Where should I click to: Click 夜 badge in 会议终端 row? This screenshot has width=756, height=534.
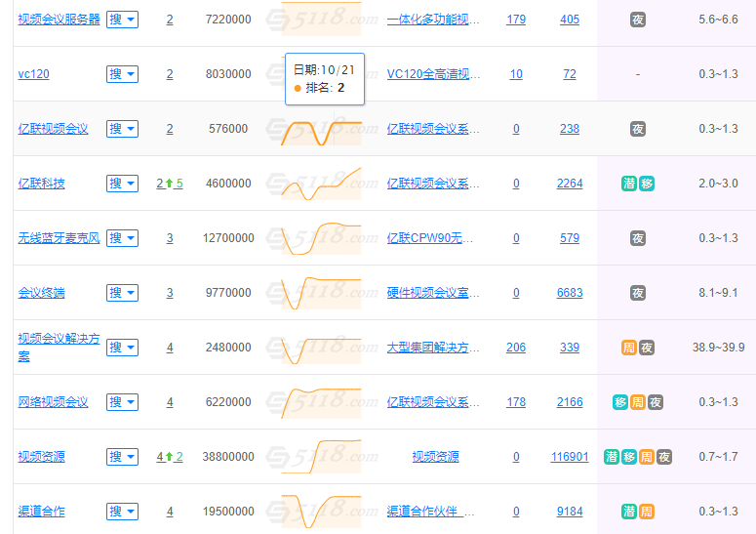click(x=638, y=293)
